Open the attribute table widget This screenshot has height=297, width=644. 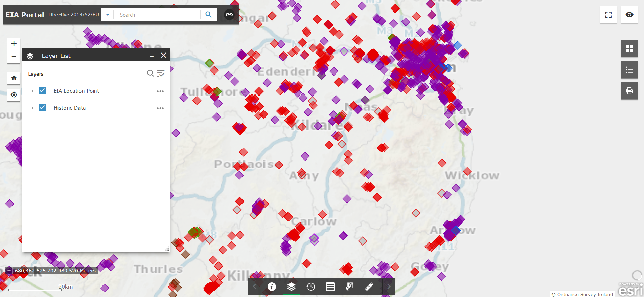(330, 287)
